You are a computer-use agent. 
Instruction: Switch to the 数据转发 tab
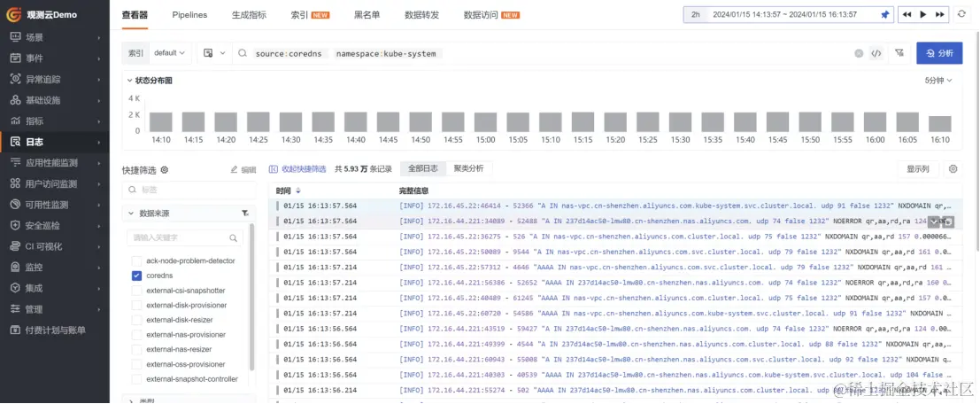[x=422, y=14]
